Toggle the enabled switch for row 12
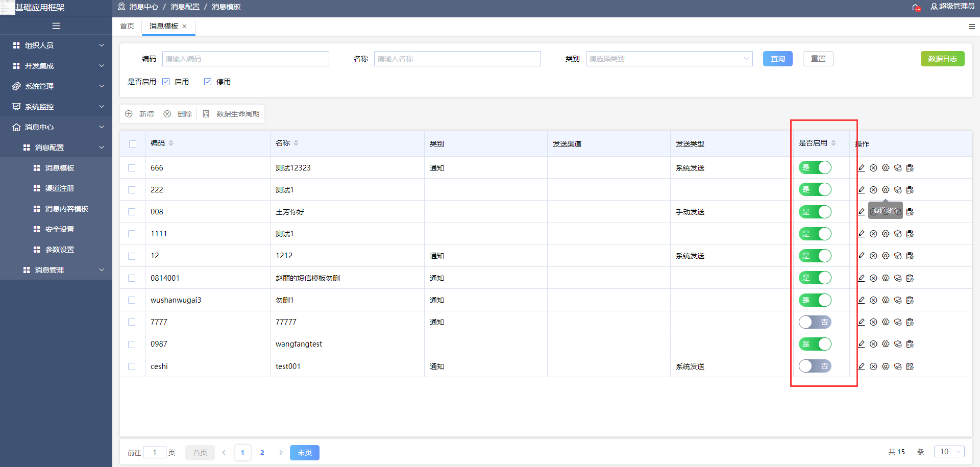 click(x=815, y=256)
